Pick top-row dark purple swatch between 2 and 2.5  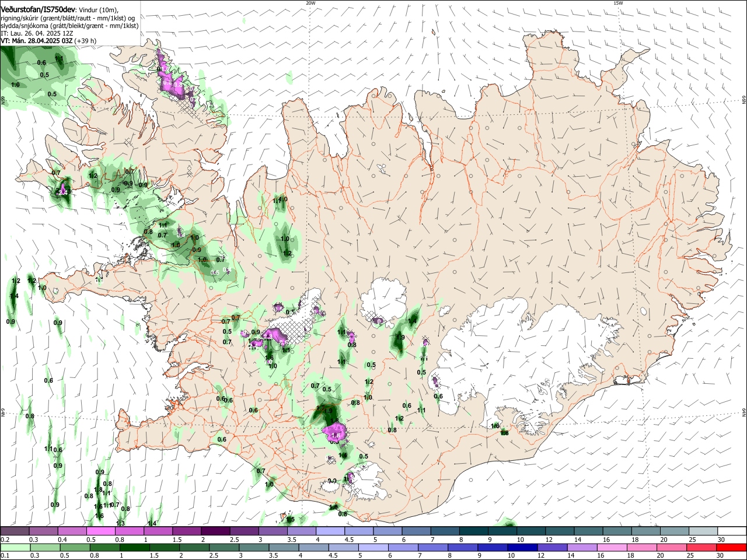[x=215, y=531]
